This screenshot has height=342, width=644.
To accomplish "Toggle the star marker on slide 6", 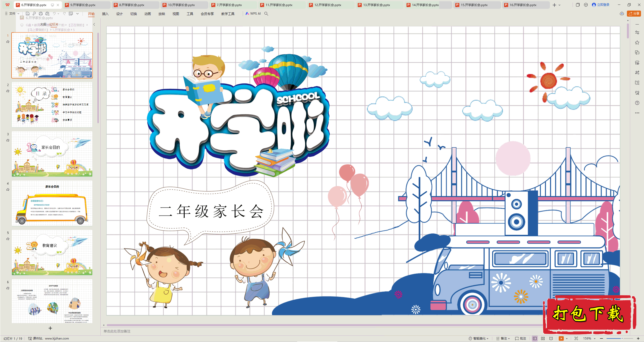I will pos(8,288).
